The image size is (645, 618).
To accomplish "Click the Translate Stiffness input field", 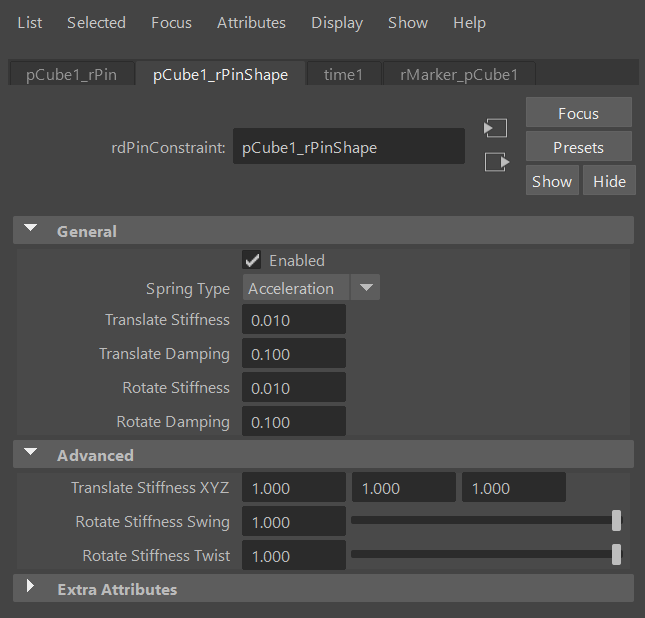I will pos(294,320).
